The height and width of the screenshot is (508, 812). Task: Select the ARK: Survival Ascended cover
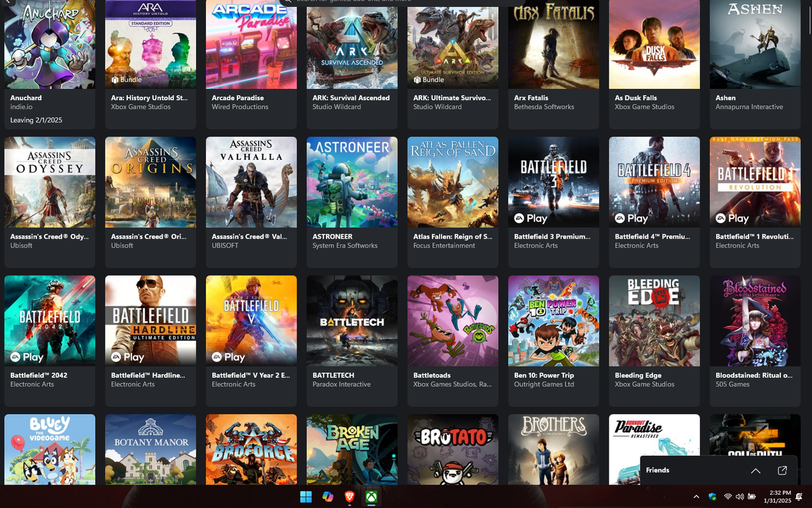(x=352, y=44)
